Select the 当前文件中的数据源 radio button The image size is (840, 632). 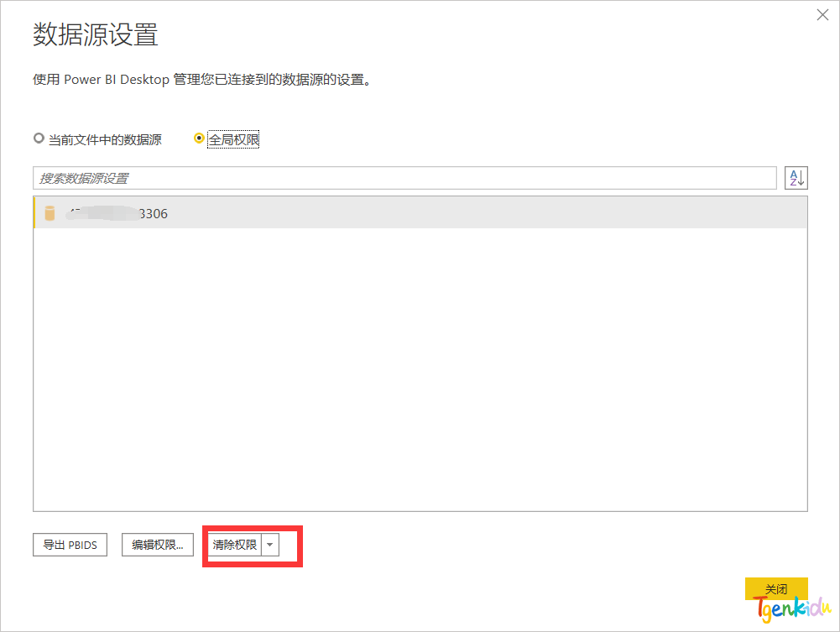[x=38, y=138]
